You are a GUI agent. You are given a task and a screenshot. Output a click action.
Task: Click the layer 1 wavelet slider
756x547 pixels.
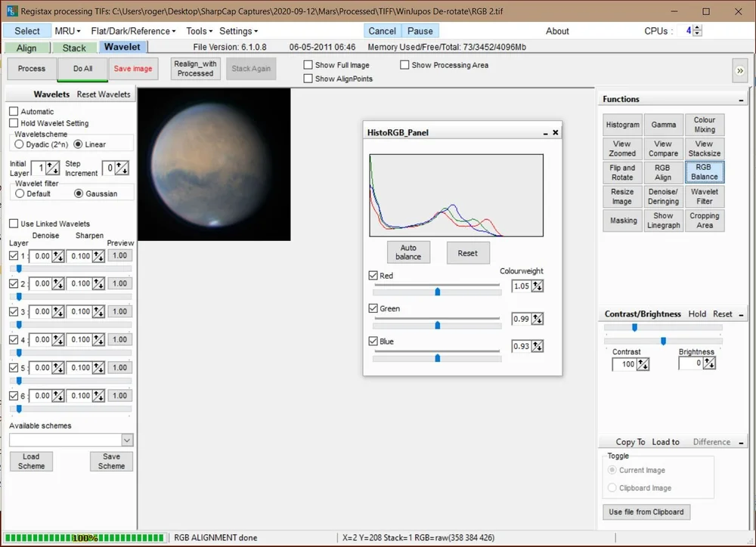pos(70,268)
